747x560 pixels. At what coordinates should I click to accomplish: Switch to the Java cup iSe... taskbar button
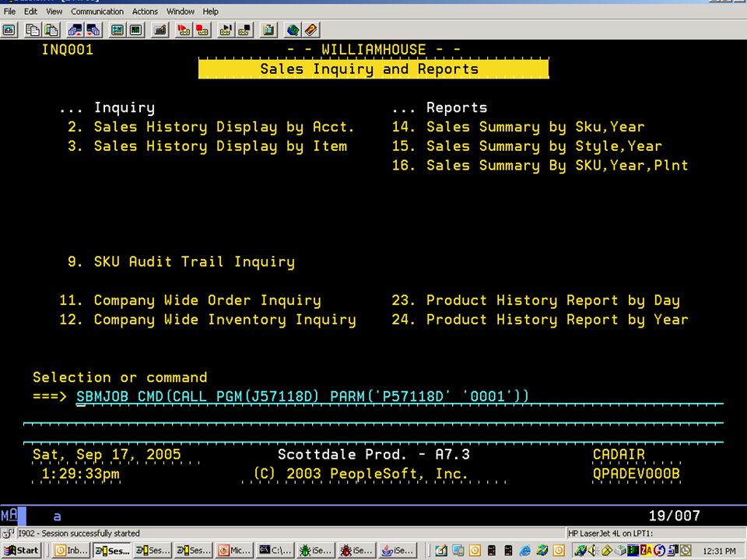398,551
